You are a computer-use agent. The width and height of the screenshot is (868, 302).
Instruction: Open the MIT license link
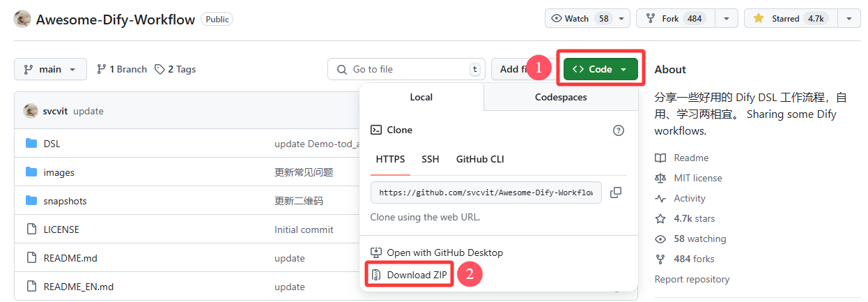[698, 178]
